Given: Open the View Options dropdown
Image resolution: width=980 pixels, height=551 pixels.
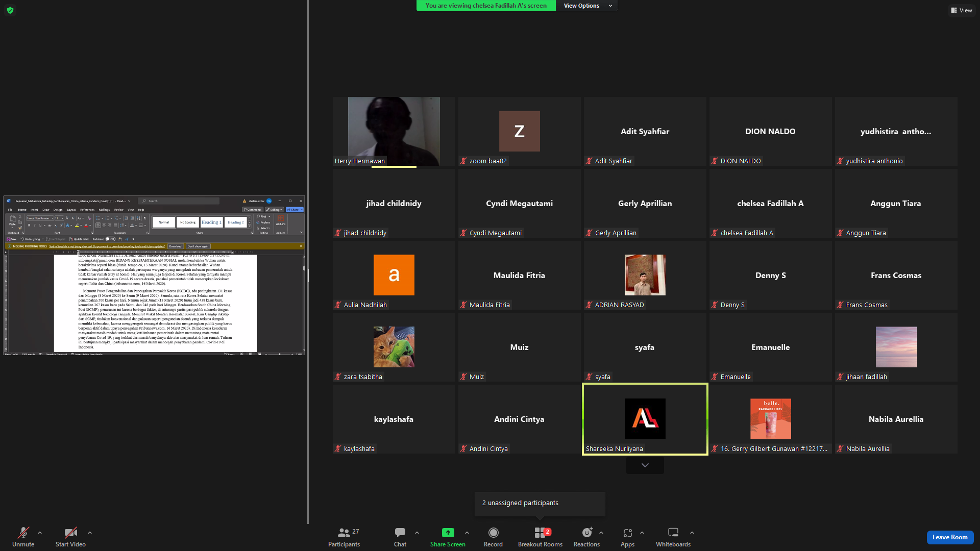Looking at the screenshot, I should [586, 6].
